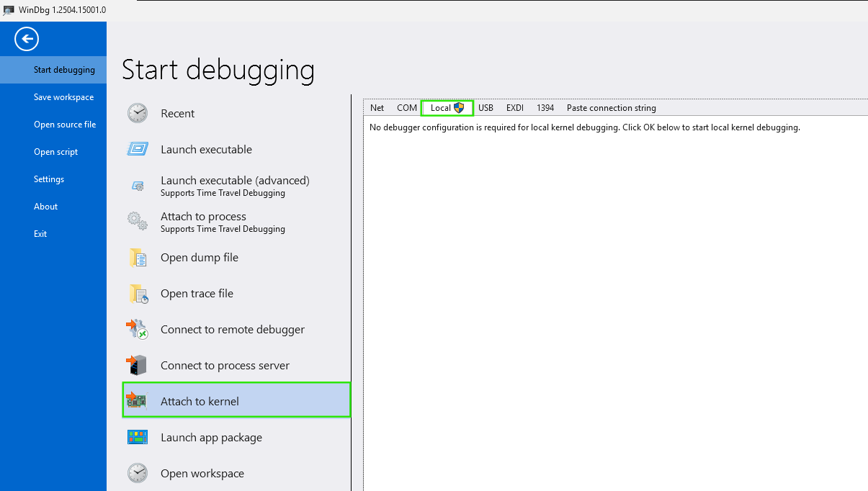This screenshot has height=491, width=868.
Task: Click the Recent clock icon
Action: click(138, 113)
